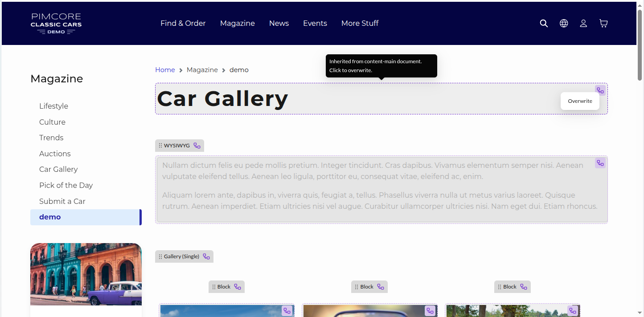Open News in top navigation

[279, 23]
